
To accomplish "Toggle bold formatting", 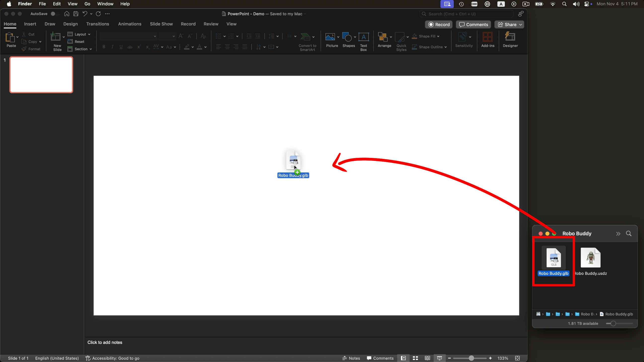I will pyautogui.click(x=103, y=47).
